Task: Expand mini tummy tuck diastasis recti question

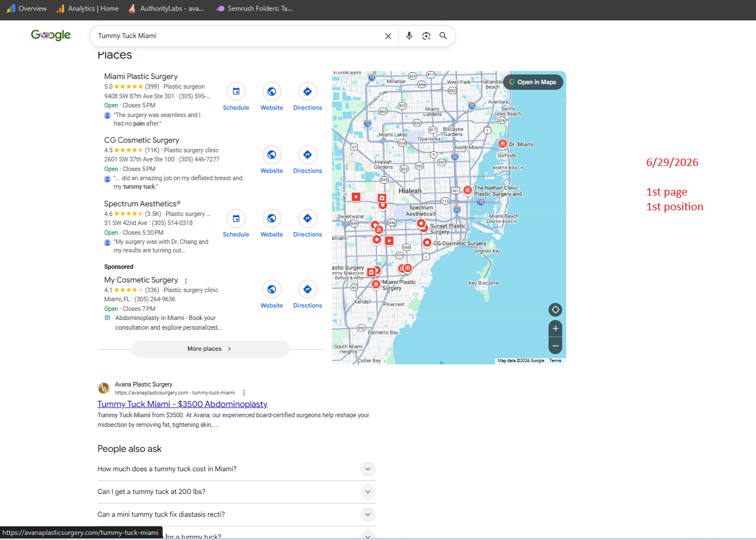Action: point(236,514)
